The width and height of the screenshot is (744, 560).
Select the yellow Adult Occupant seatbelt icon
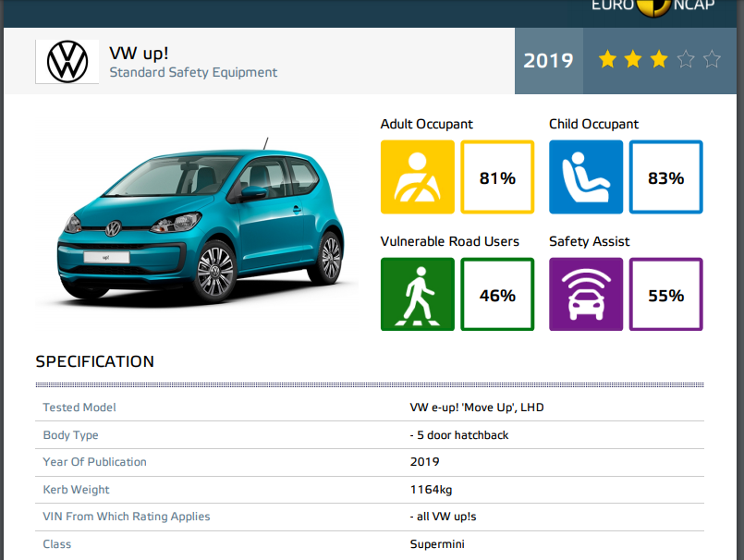[418, 177]
